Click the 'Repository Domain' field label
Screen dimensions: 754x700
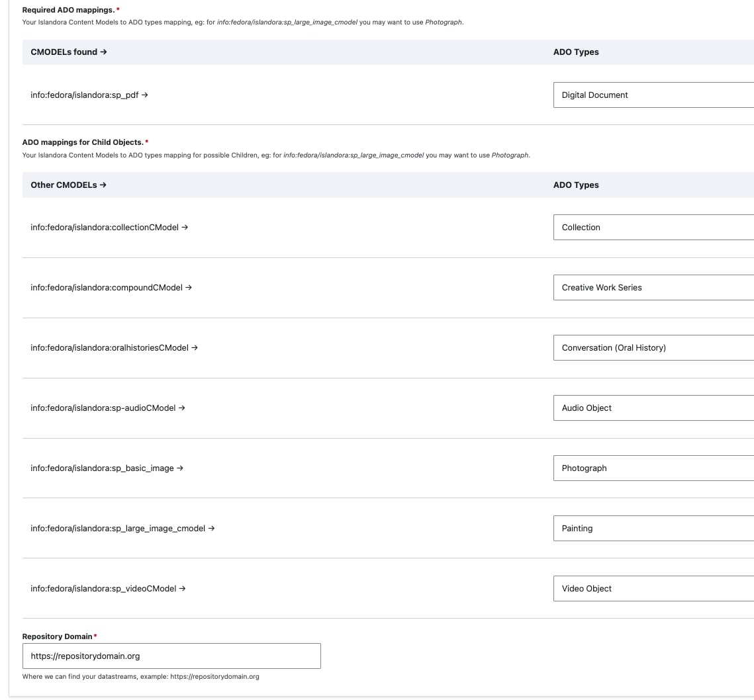coord(58,636)
